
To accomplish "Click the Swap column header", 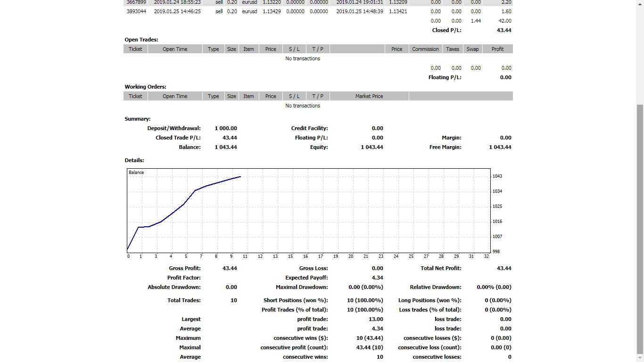I will [x=472, y=49].
